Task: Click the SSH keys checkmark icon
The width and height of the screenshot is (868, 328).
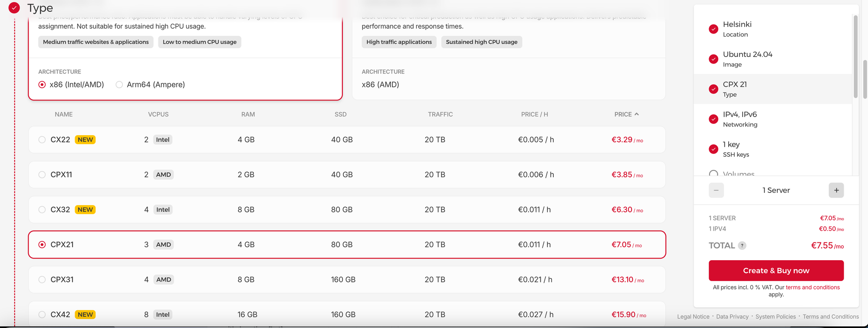Action: coord(713,149)
